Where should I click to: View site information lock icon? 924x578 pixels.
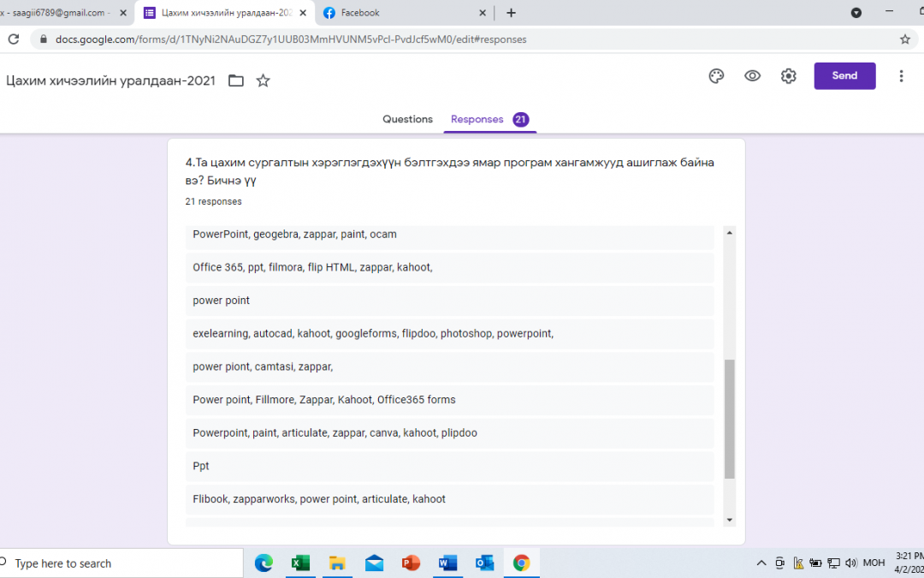click(x=43, y=39)
